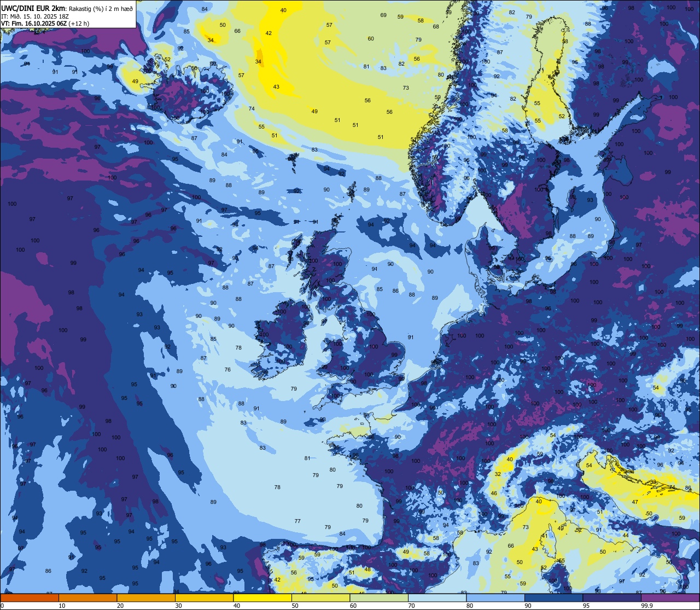
Task: Click the legend swatch between 70 and 80
Action: (x=437, y=597)
